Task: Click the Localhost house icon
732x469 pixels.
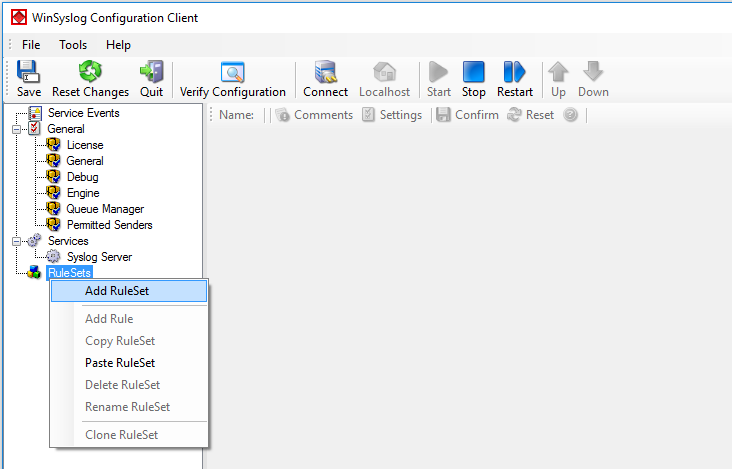Action: tap(385, 71)
